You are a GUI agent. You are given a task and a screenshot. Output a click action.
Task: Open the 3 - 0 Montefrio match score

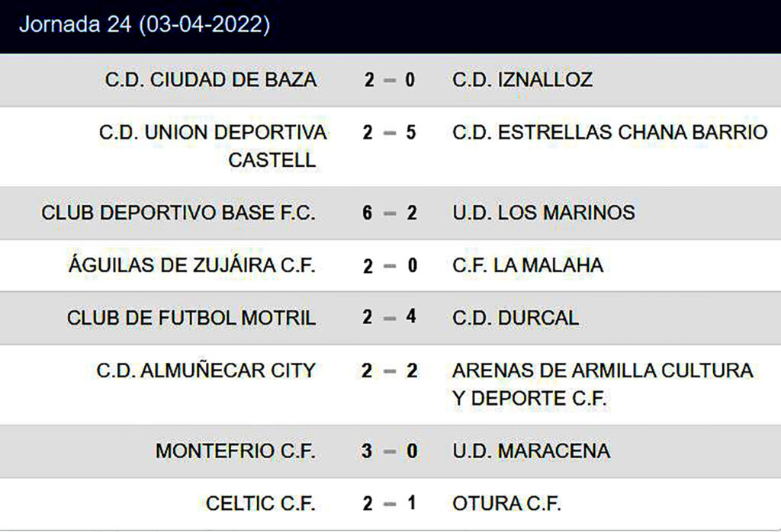pos(390,451)
